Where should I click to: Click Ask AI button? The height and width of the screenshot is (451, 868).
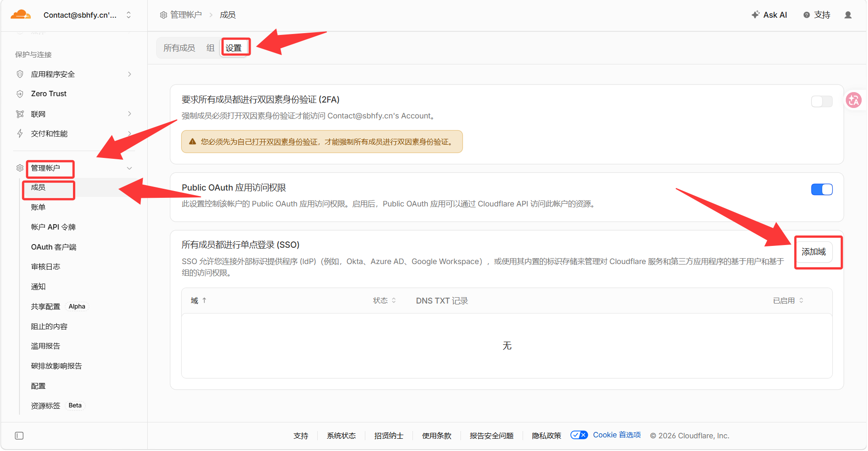[x=769, y=15]
